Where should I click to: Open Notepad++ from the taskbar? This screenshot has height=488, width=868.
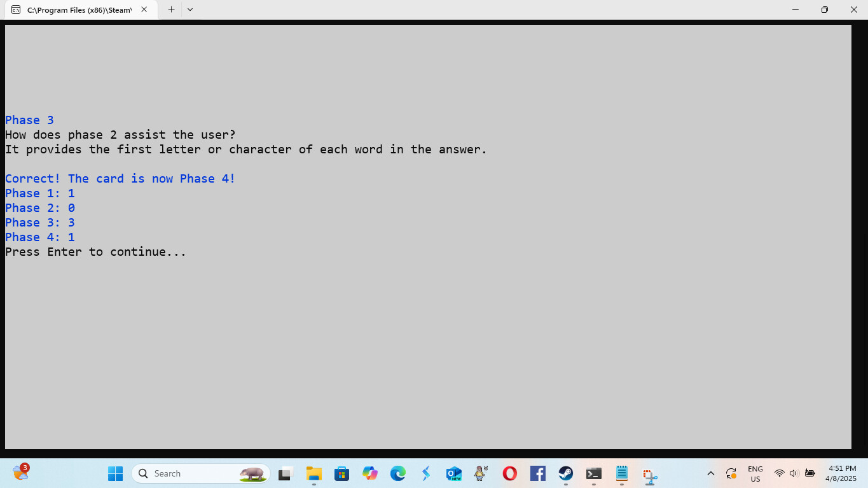(x=621, y=473)
